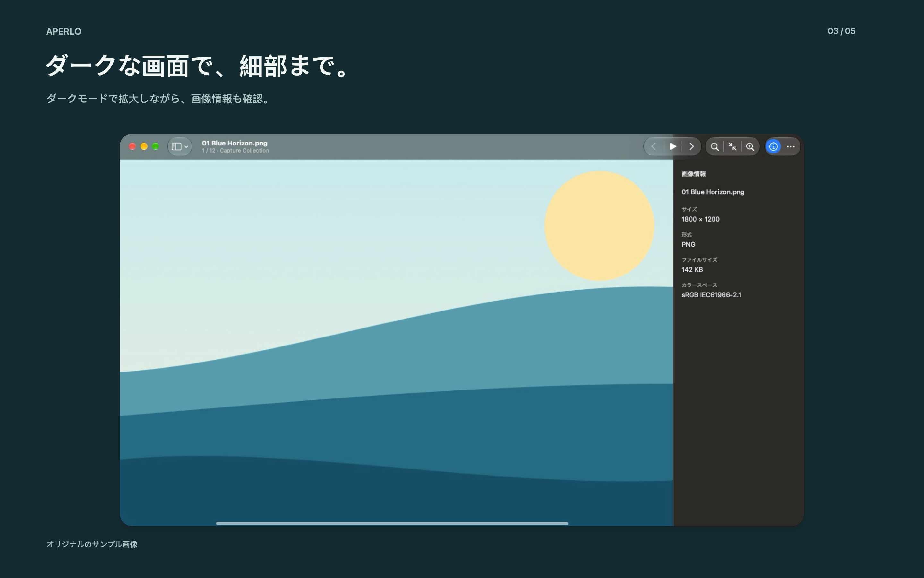This screenshot has height=578, width=924.
Task: Click the APERLO brand text
Action: point(64,31)
